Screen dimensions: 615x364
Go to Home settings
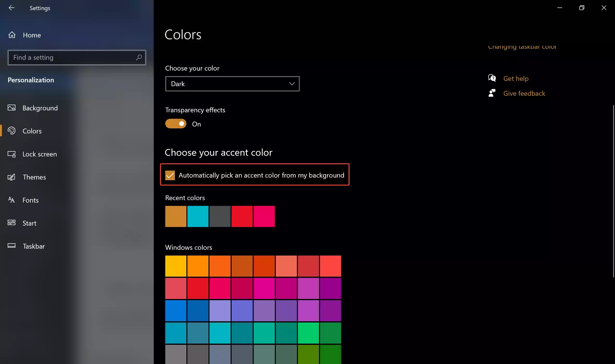pos(32,35)
